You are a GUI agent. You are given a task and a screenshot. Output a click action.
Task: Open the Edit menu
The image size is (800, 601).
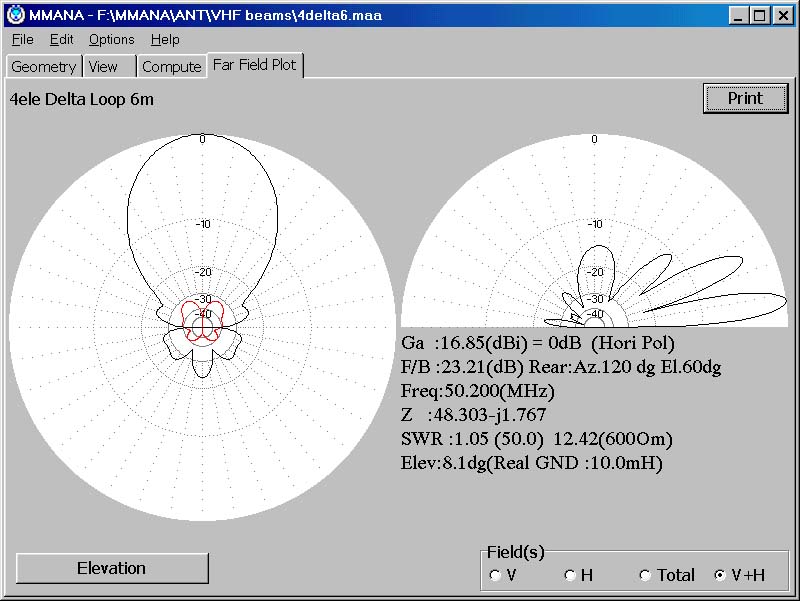(x=62, y=40)
